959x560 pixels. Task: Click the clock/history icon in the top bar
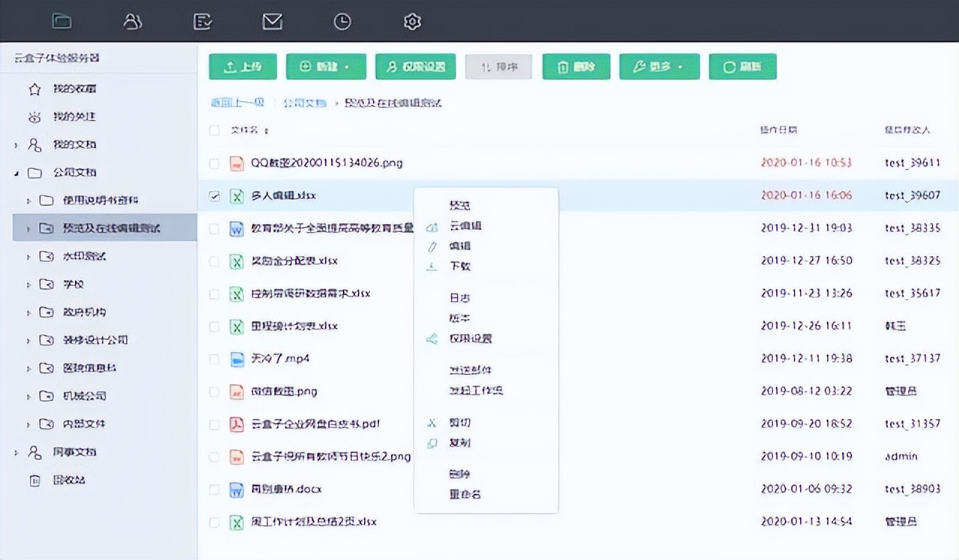(342, 21)
